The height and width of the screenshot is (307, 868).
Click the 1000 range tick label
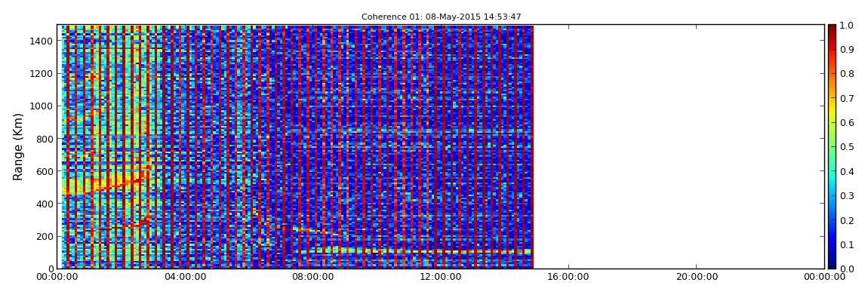(x=42, y=106)
